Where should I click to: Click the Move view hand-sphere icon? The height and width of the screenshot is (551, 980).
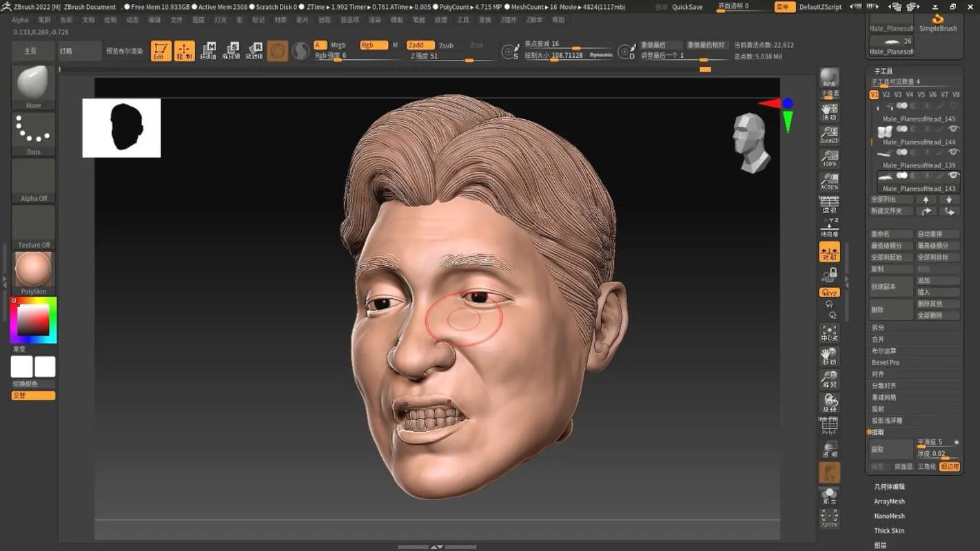tap(830, 357)
